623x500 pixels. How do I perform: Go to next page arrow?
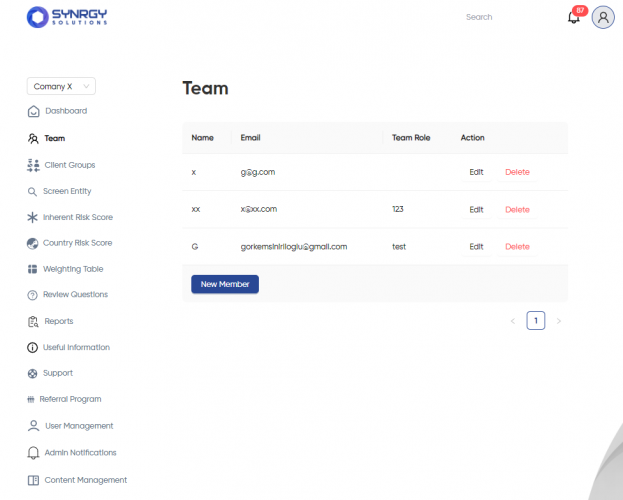[559, 321]
